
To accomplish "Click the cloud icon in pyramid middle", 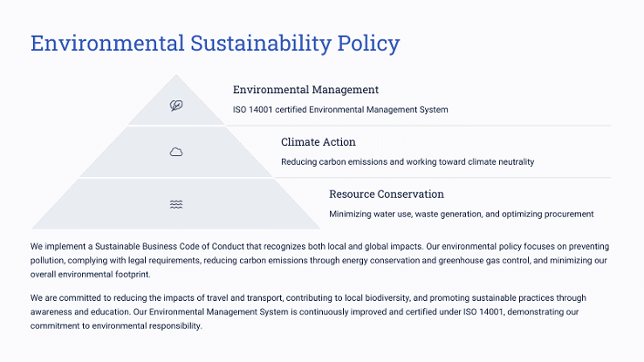I will [x=176, y=153].
